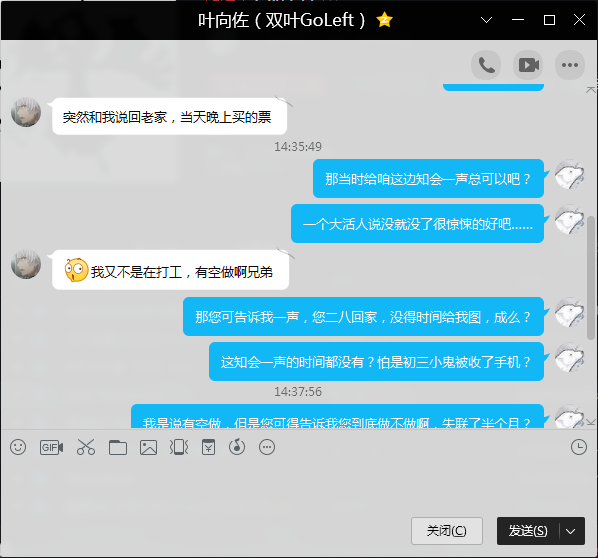Click the contact avatar beside 我又不是在打工
598x558 pixels.
(26, 264)
